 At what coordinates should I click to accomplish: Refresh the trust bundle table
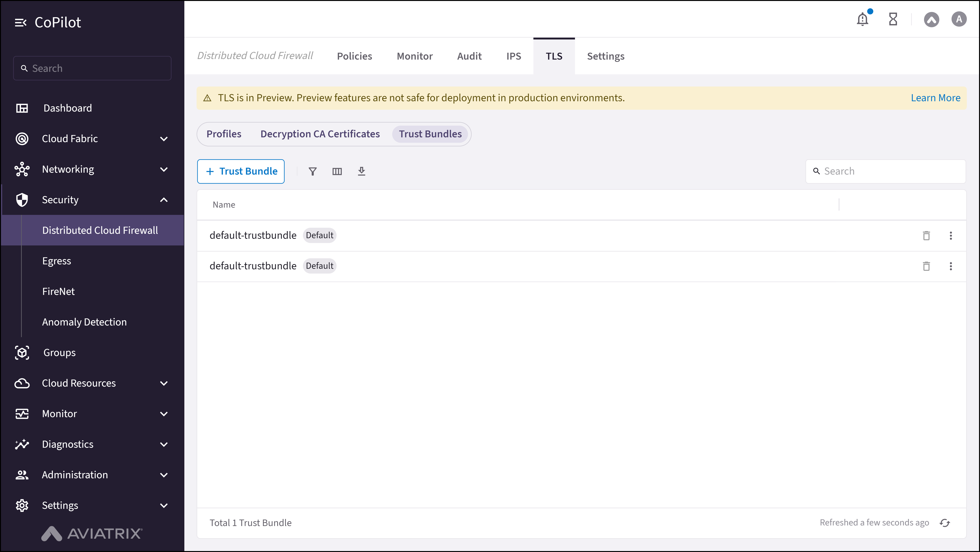point(945,523)
